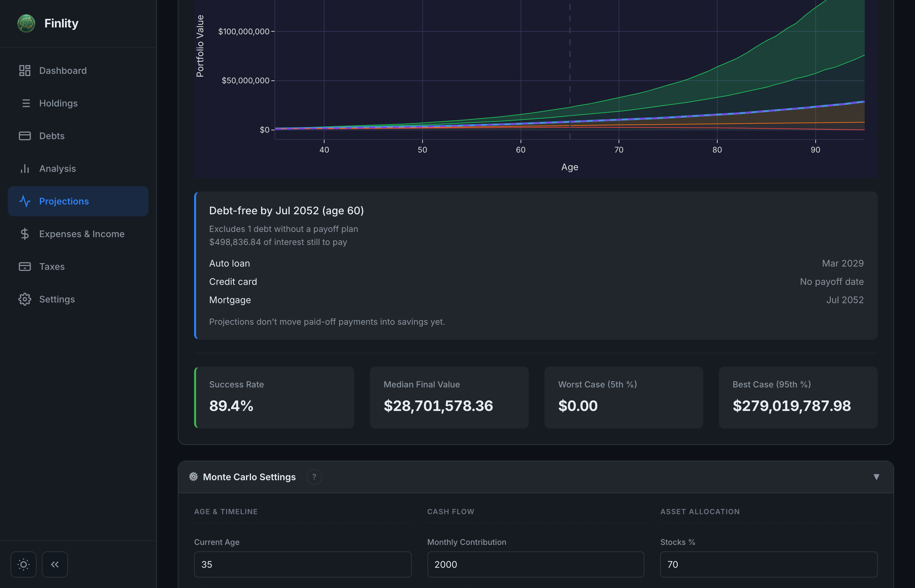
Task: Select the Projections menu item
Action: point(78,201)
